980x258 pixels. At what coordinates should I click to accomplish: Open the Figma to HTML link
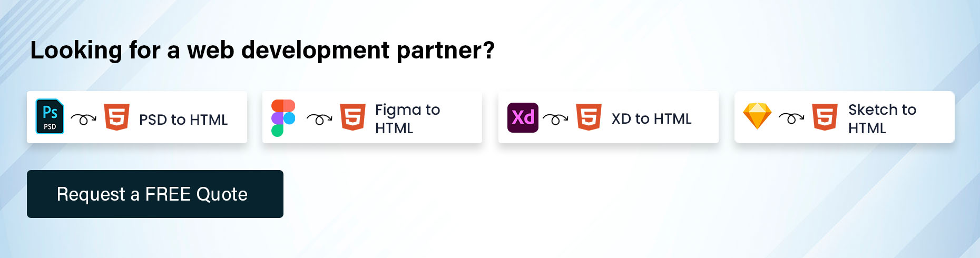[407, 118]
